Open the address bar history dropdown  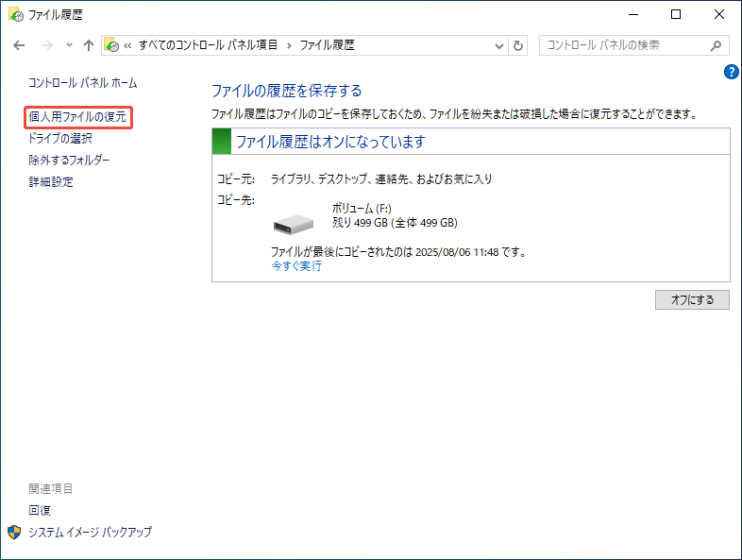click(x=498, y=45)
